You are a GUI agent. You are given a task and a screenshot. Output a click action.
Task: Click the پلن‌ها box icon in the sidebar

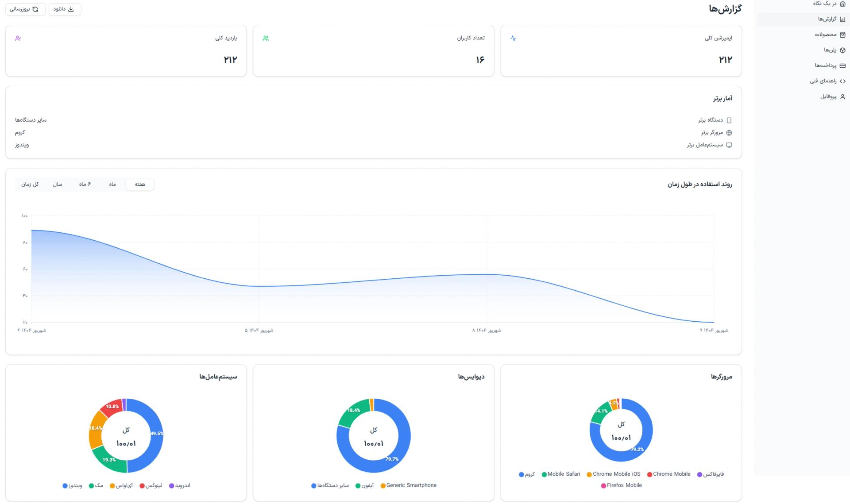842,50
